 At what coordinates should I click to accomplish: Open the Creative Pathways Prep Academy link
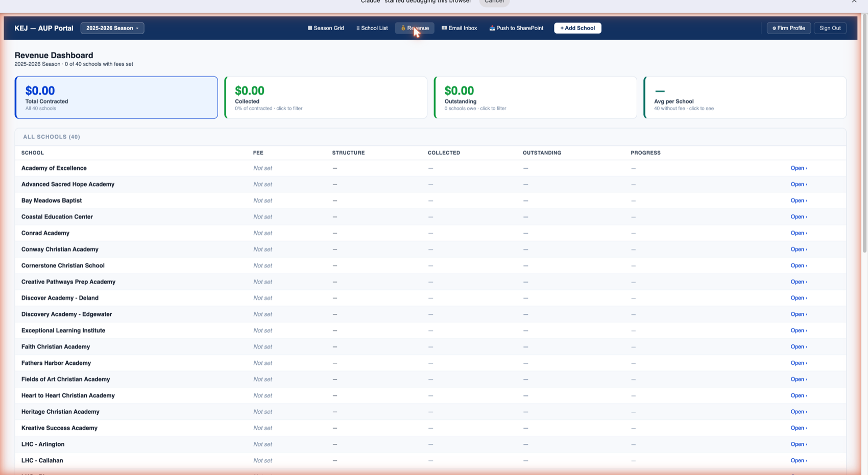[799, 282]
